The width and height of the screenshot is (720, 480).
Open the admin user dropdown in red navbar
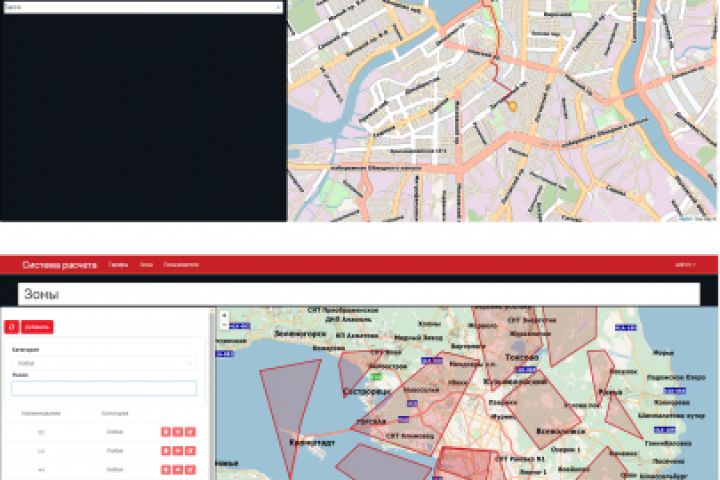(685, 265)
